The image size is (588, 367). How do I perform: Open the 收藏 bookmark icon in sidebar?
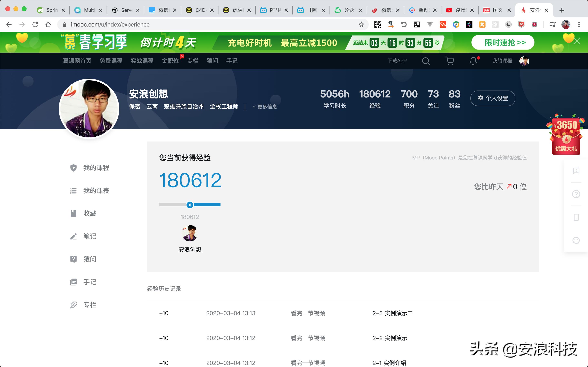click(x=73, y=213)
